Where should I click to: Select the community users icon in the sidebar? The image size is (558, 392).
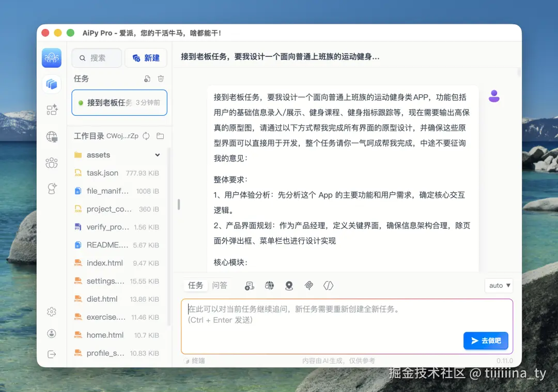tap(52, 163)
